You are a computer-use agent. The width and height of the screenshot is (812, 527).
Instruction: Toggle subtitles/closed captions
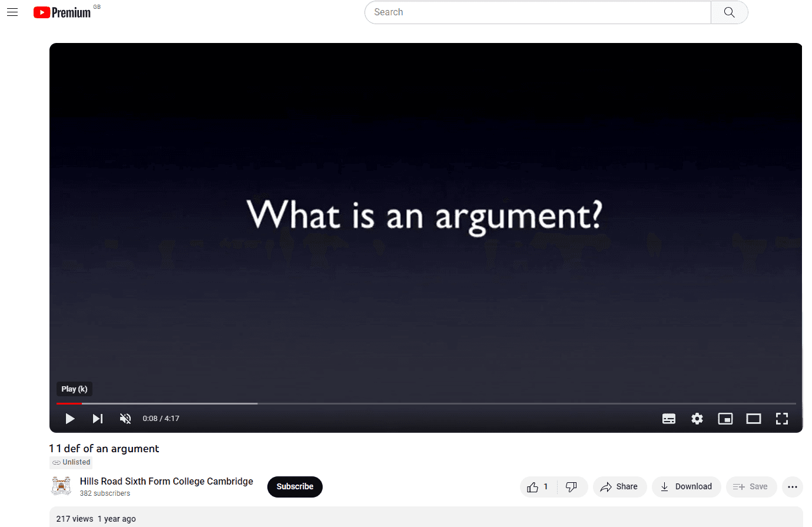point(669,419)
